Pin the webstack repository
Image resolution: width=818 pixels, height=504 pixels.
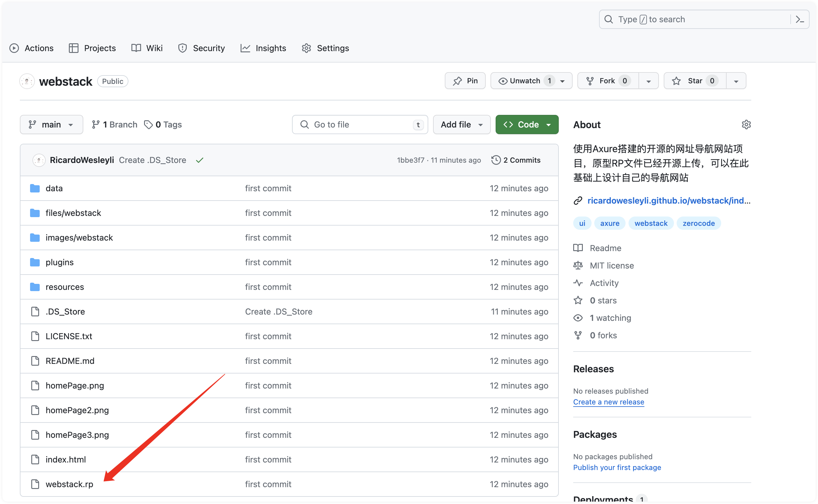[465, 81]
